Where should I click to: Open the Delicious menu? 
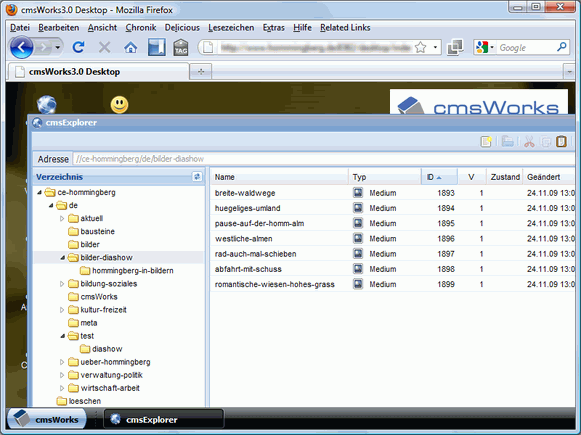click(x=182, y=28)
